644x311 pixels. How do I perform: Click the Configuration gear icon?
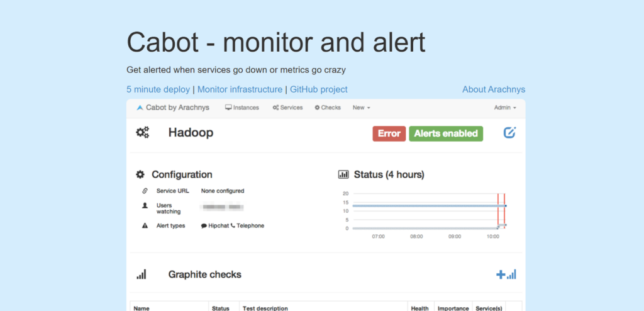140,174
